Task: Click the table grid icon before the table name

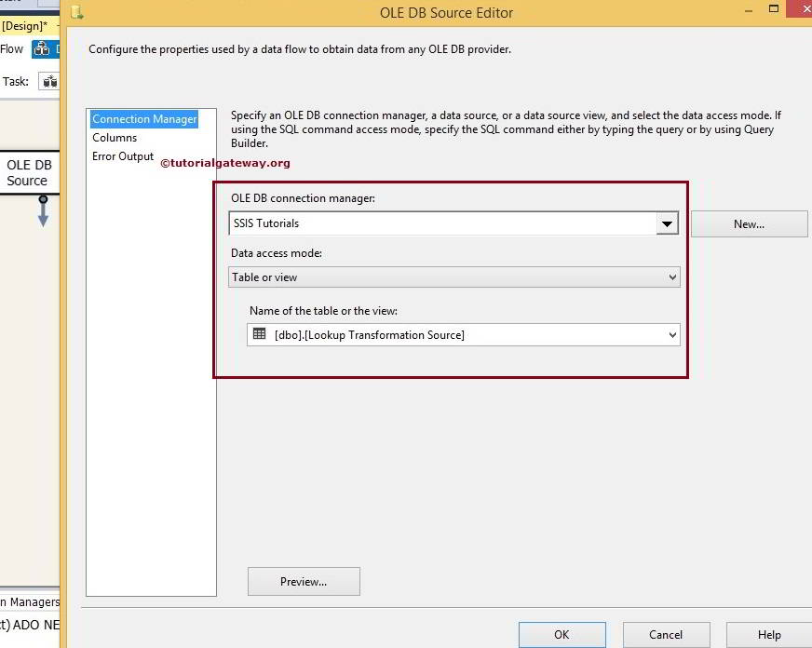Action: pos(258,333)
